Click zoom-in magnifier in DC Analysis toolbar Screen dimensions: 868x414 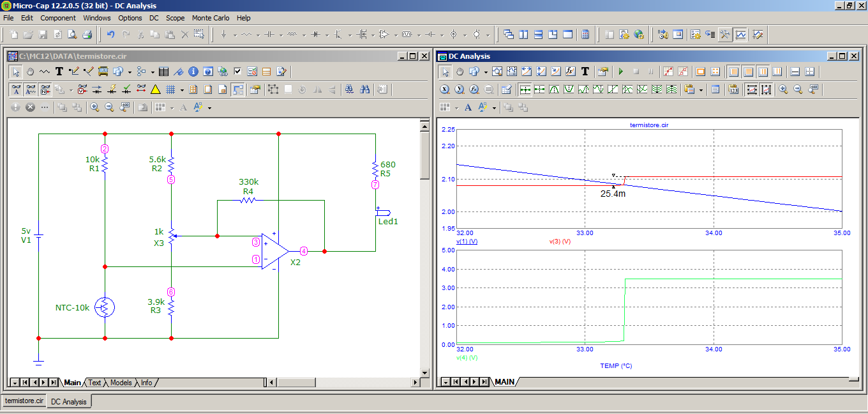point(784,89)
